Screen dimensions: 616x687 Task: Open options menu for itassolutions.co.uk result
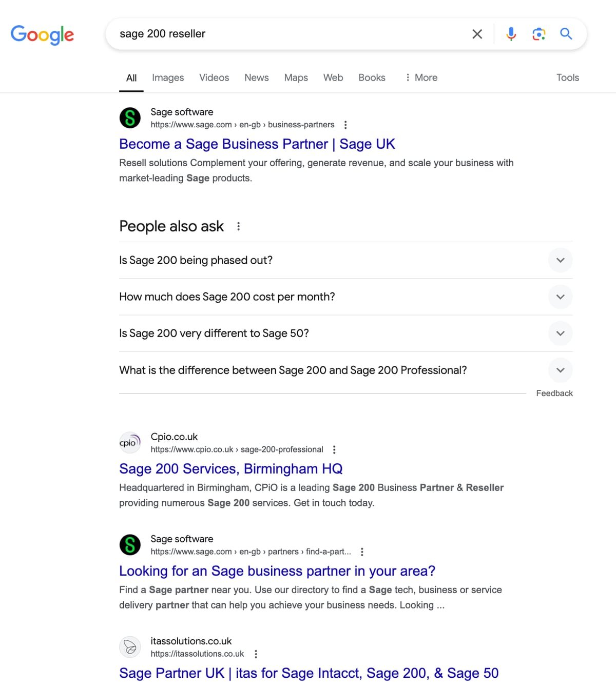tap(256, 654)
